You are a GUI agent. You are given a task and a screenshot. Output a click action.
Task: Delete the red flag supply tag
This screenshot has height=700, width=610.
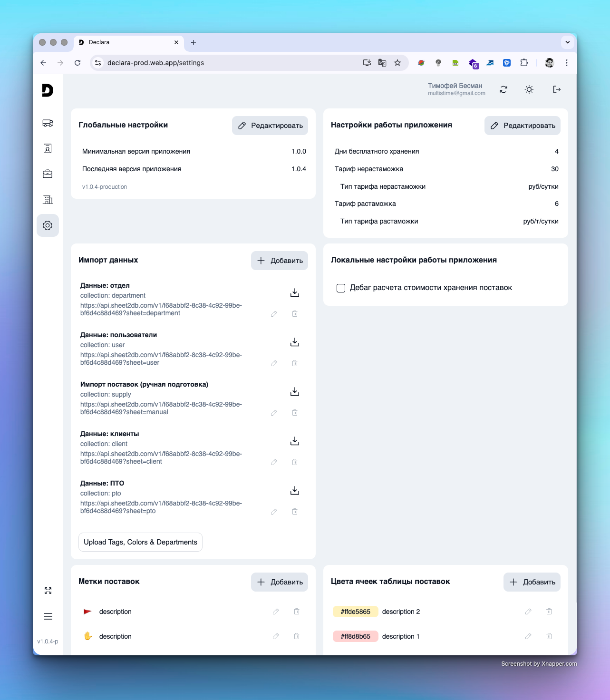[297, 612]
